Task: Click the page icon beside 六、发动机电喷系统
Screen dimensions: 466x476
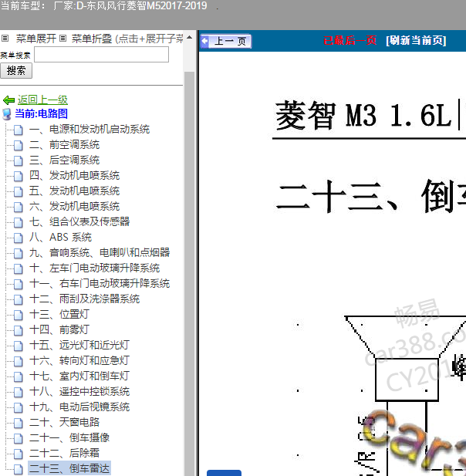Action: pos(19,207)
